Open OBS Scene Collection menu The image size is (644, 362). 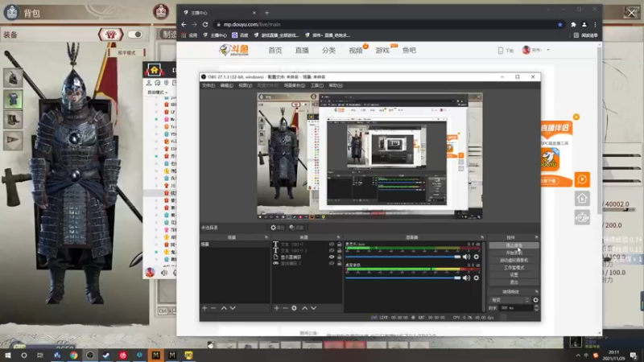[294, 85]
